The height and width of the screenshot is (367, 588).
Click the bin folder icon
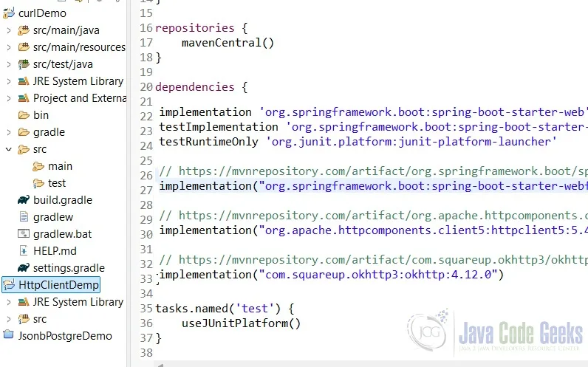(24, 115)
